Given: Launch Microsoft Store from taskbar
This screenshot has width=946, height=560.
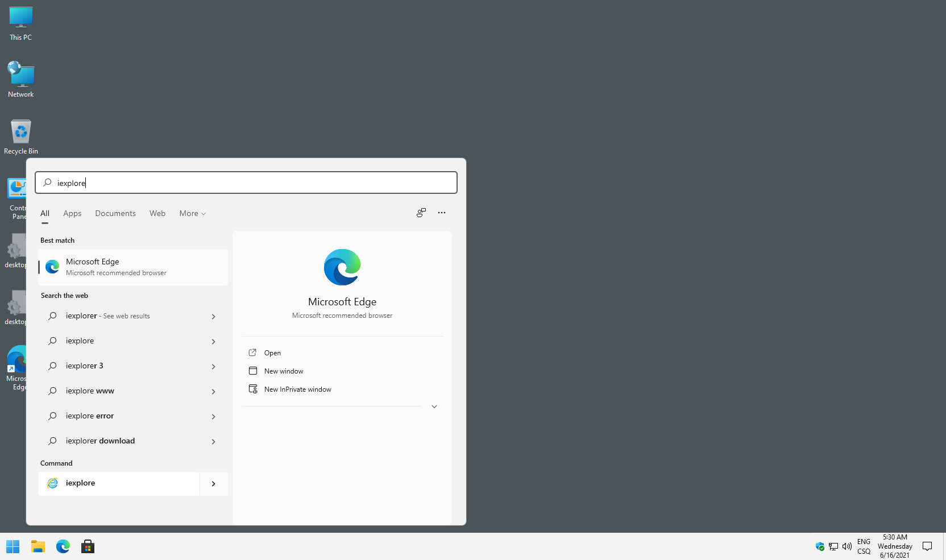Looking at the screenshot, I should coord(88,546).
